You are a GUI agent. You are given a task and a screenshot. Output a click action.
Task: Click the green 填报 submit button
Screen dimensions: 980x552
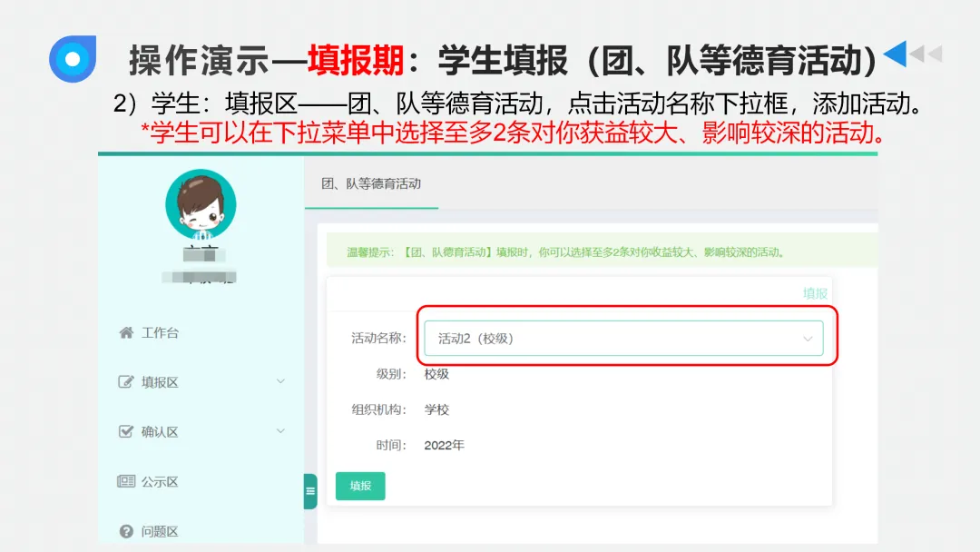point(360,487)
